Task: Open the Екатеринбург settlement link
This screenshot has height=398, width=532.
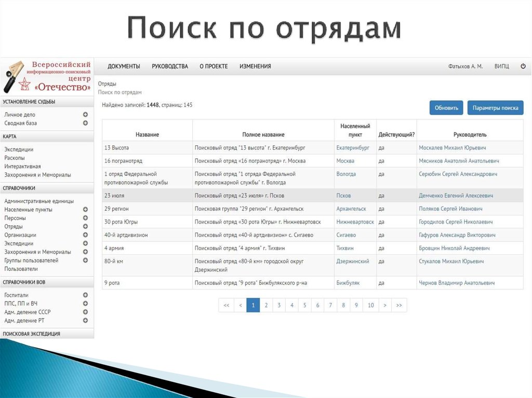Action: (x=353, y=148)
